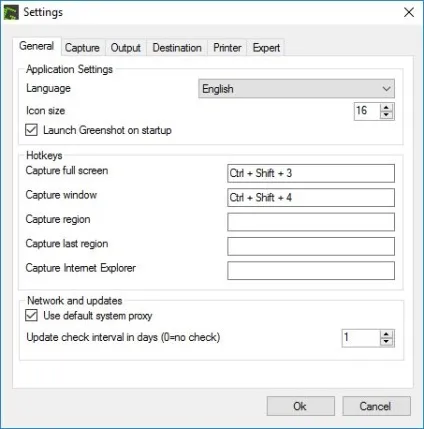
Task: Increase update check interval with up arrow
Action: click(386, 334)
